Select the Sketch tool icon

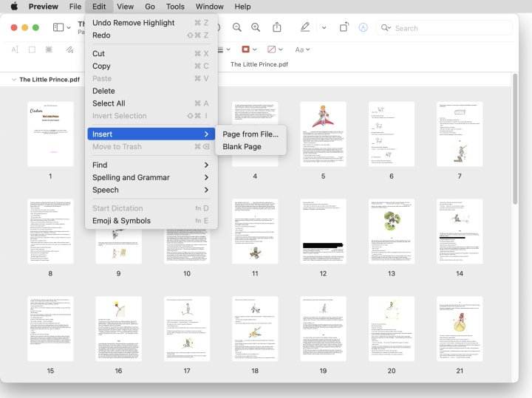tap(69, 49)
